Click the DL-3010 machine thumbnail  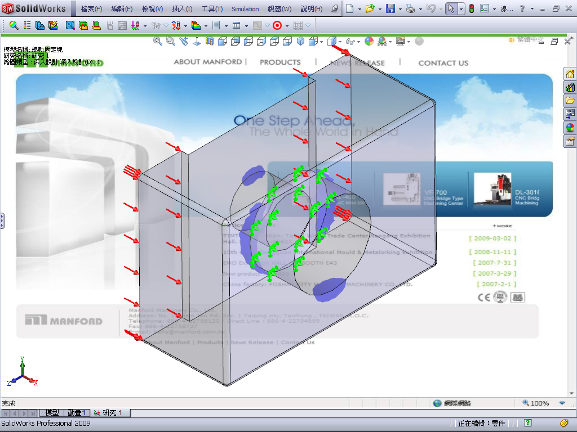pyautogui.click(x=492, y=189)
